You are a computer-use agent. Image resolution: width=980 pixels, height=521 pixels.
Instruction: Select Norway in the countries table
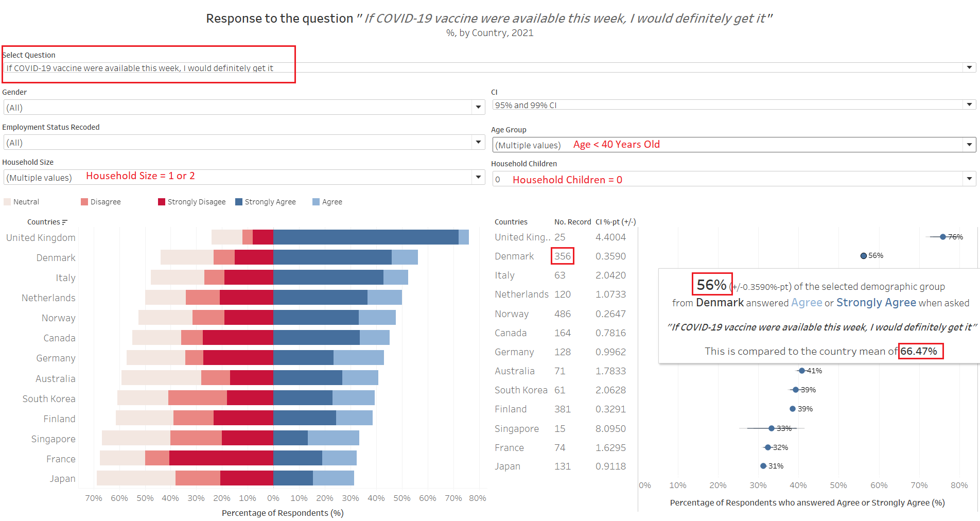point(512,314)
